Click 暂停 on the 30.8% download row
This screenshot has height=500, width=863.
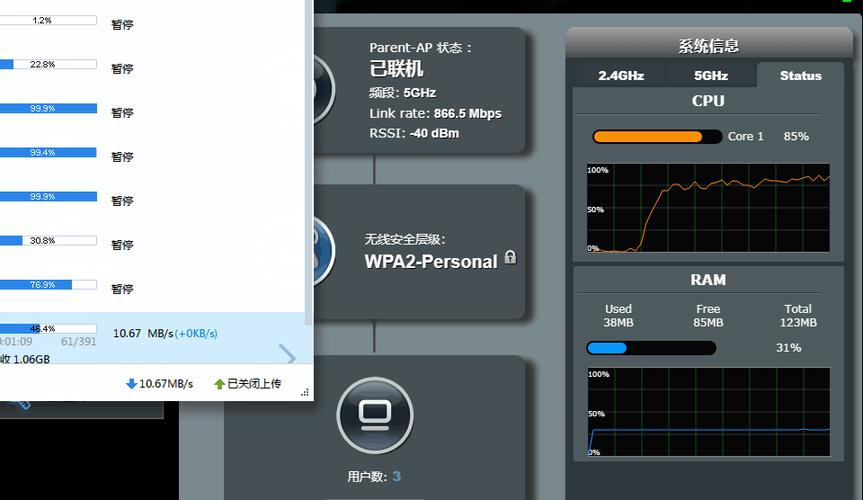coord(122,245)
